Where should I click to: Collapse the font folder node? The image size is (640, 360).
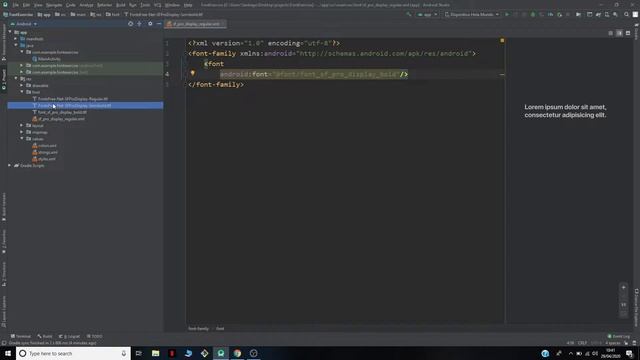tap(22, 92)
